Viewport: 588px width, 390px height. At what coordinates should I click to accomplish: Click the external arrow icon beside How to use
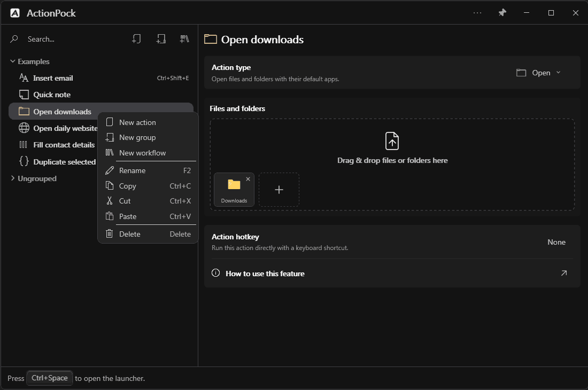point(564,273)
